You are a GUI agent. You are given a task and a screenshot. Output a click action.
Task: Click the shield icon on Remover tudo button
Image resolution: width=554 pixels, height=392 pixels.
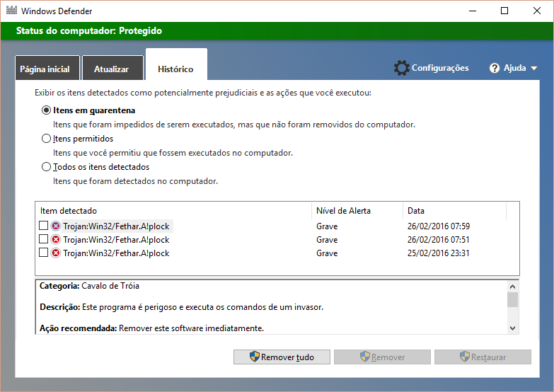coord(254,357)
